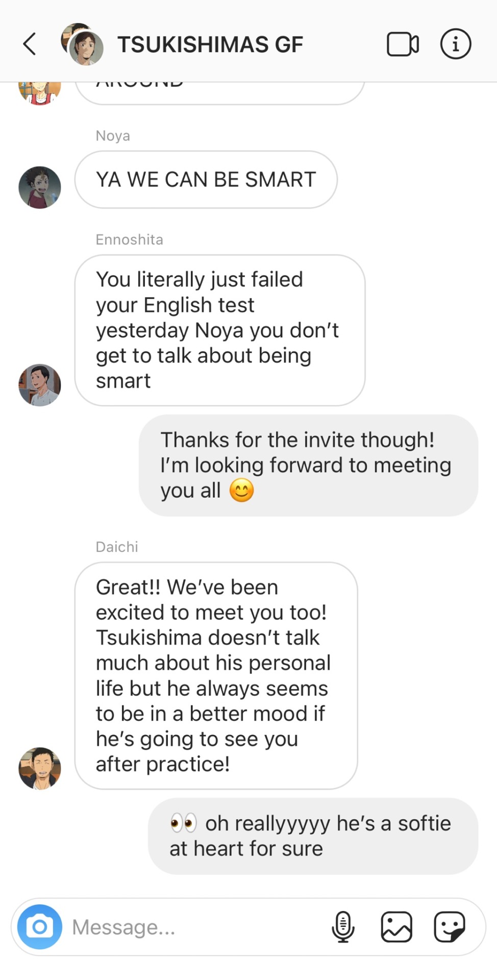Open the camera from message bar
The image size is (497, 980).
tap(40, 926)
